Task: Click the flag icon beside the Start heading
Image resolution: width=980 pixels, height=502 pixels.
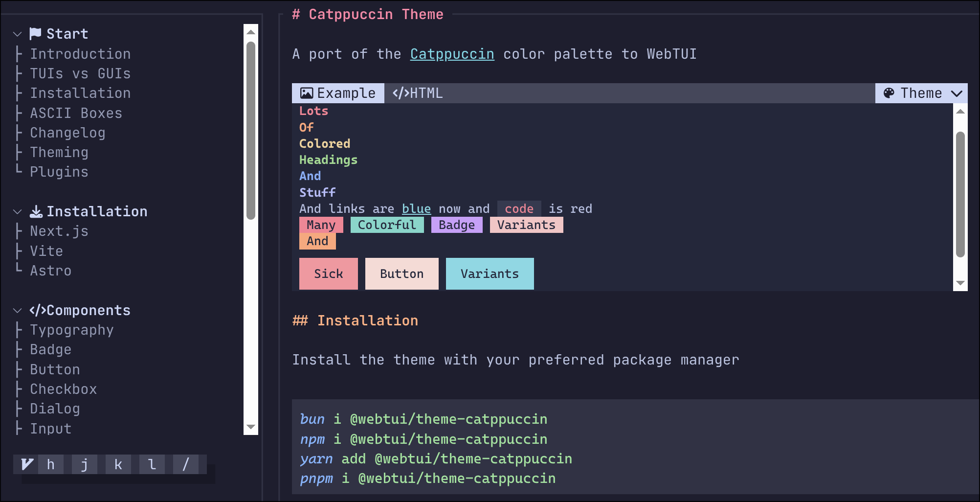Action: coord(35,33)
